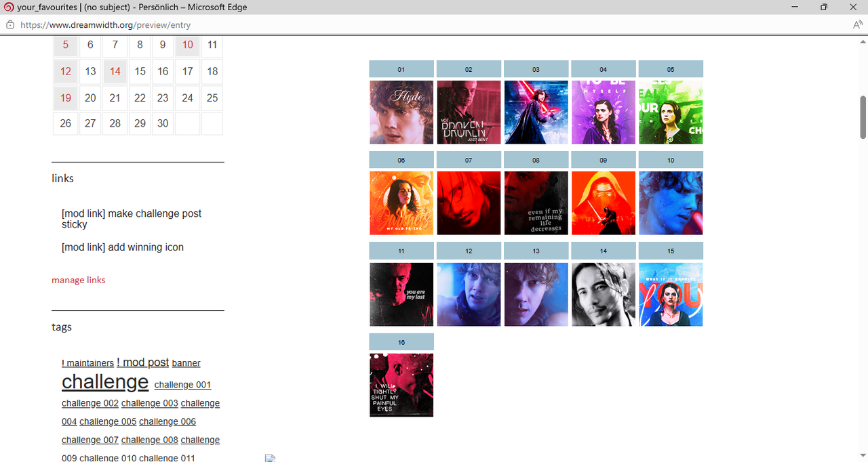Screen dimensions: 868x462
Task: Click the 'tags' heading
Action: coord(62,327)
